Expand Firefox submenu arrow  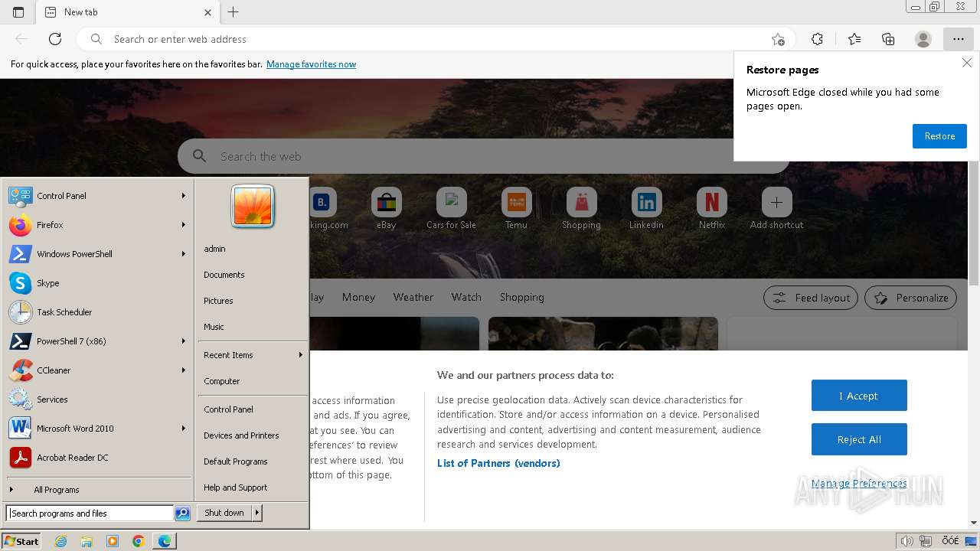(x=184, y=225)
